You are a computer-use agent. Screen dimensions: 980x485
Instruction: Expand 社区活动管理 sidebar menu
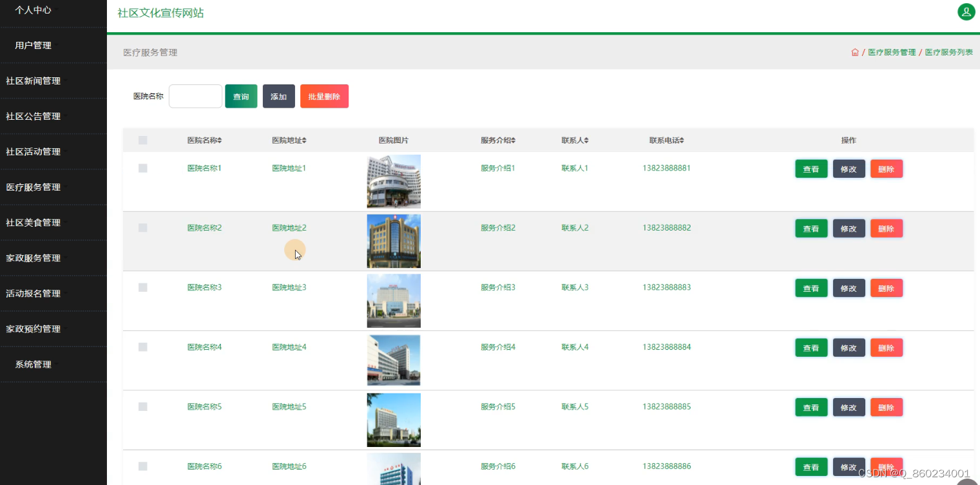pos(53,152)
